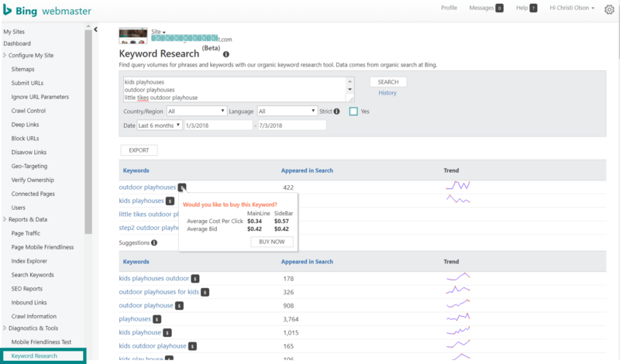Click the BUY NOW button

click(x=272, y=242)
